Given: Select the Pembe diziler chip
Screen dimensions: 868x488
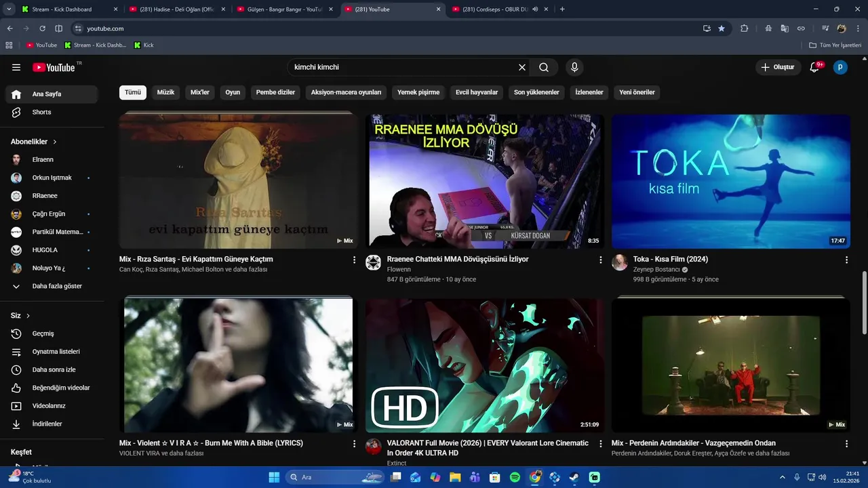Looking at the screenshot, I should [275, 92].
